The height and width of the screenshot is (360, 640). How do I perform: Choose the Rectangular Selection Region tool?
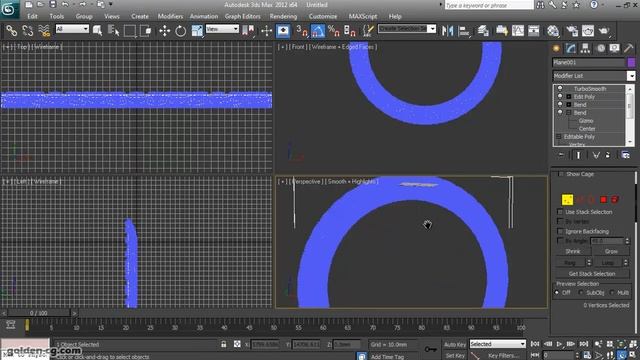[129, 31]
